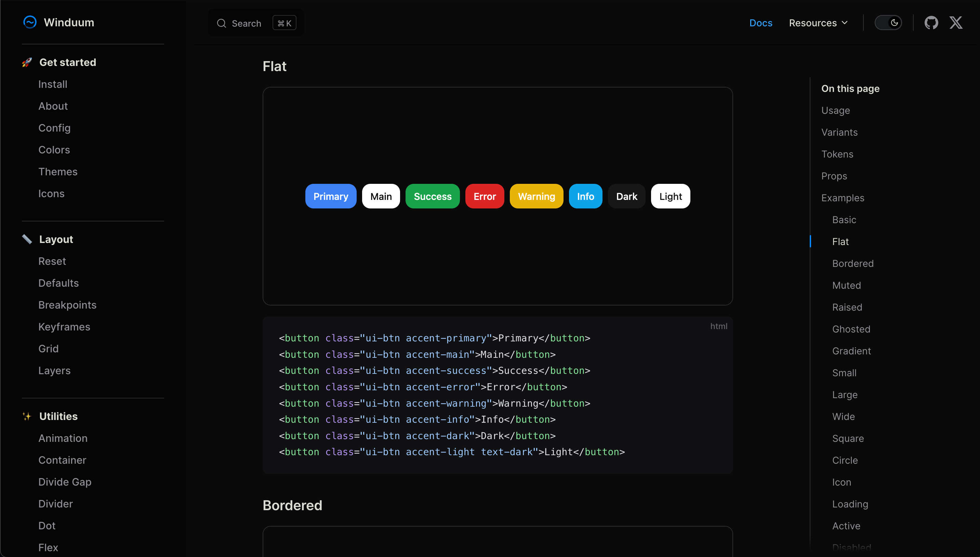Screen dimensions: 980x557
Task: Click the yellow Warning button
Action: 536,196
